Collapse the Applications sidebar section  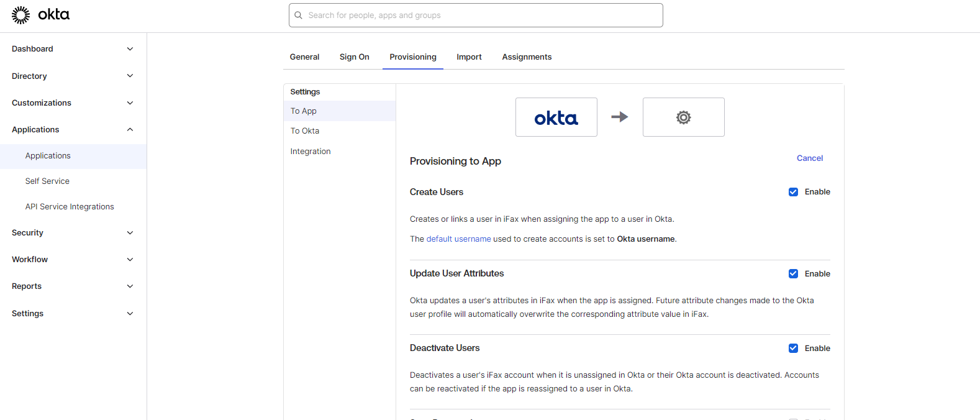pos(130,130)
